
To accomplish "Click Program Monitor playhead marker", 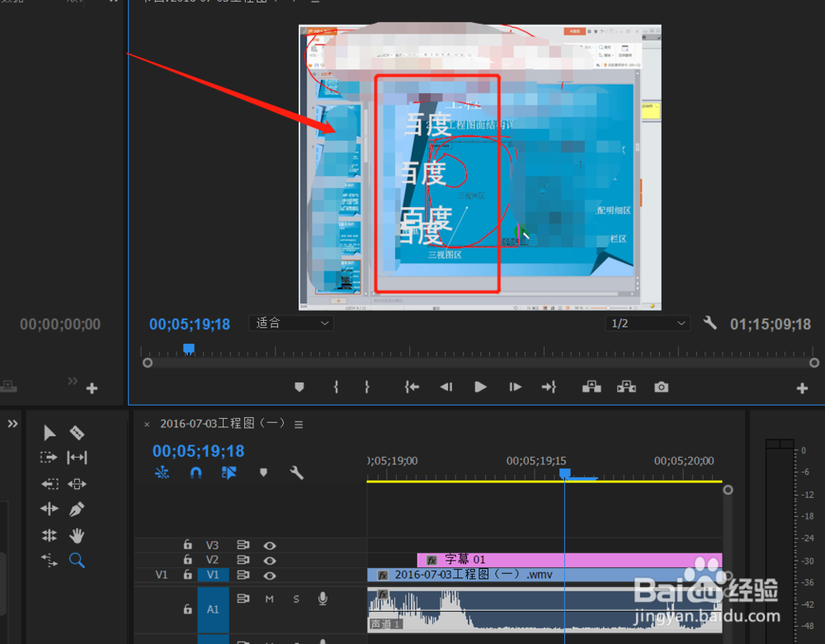I will (x=189, y=349).
